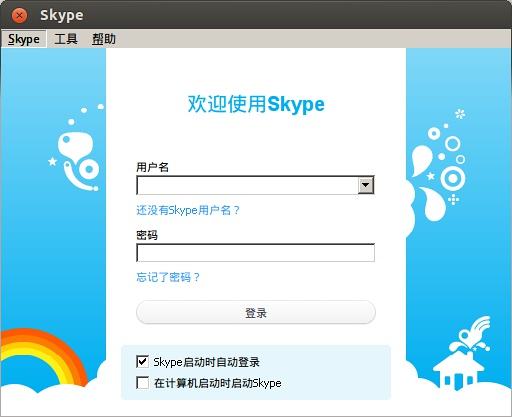This screenshot has height=417, width=512.
Task: Click the 用户名 input field
Action: tap(247, 185)
